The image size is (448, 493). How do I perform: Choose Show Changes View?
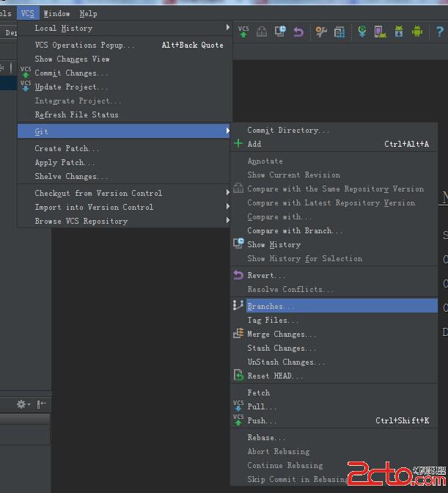point(125,59)
